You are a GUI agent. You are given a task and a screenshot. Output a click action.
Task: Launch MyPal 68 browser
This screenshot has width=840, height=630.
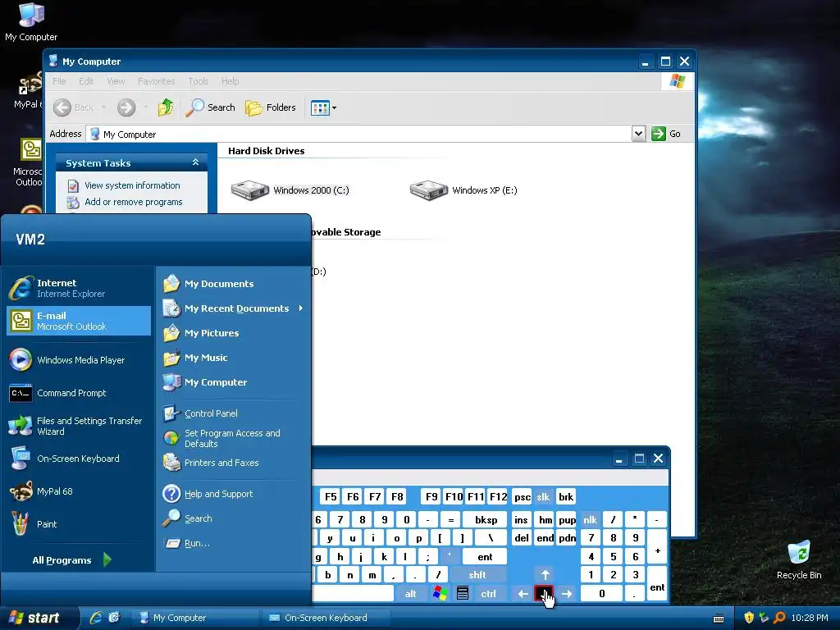point(78,491)
